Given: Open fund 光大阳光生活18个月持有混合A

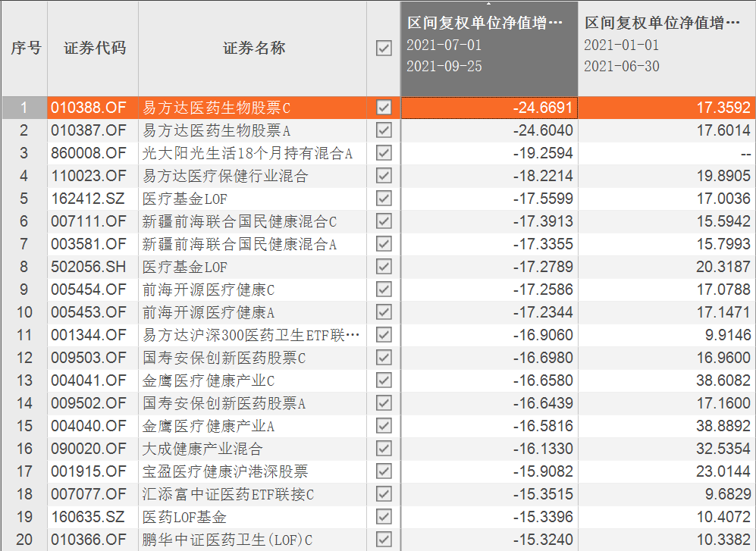Looking at the screenshot, I should click(x=247, y=153).
